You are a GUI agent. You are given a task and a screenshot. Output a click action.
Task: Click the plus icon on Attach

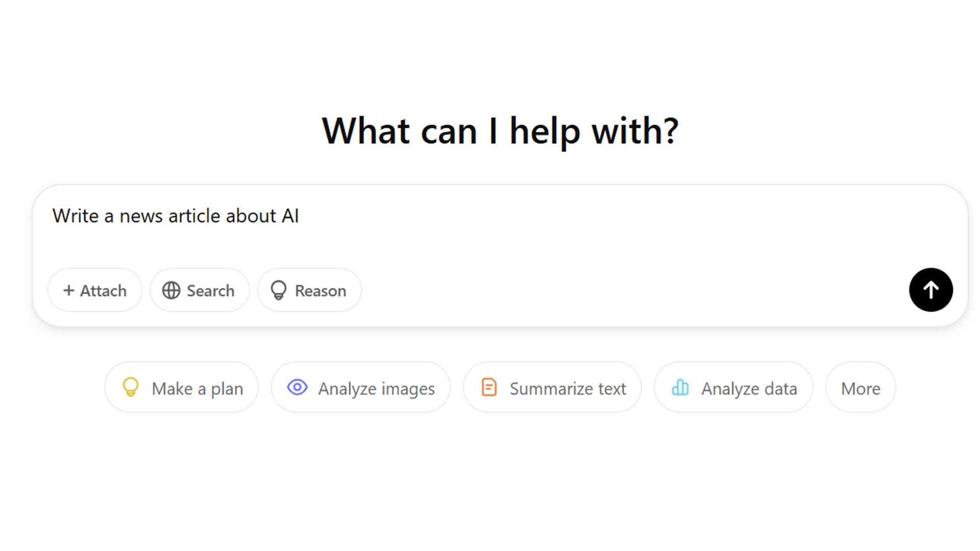[68, 290]
